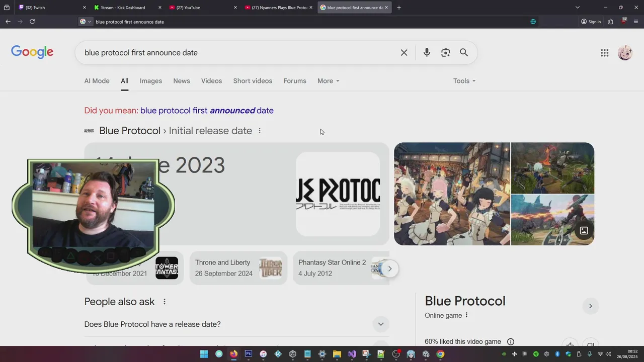Show next related games with carousel arrow
The image size is (644, 362).
389,268
